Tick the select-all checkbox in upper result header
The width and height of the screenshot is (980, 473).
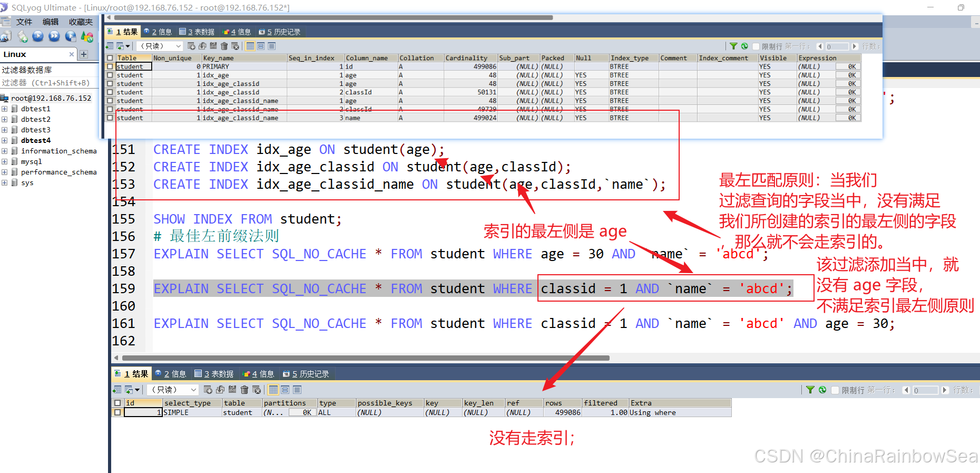click(110, 58)
